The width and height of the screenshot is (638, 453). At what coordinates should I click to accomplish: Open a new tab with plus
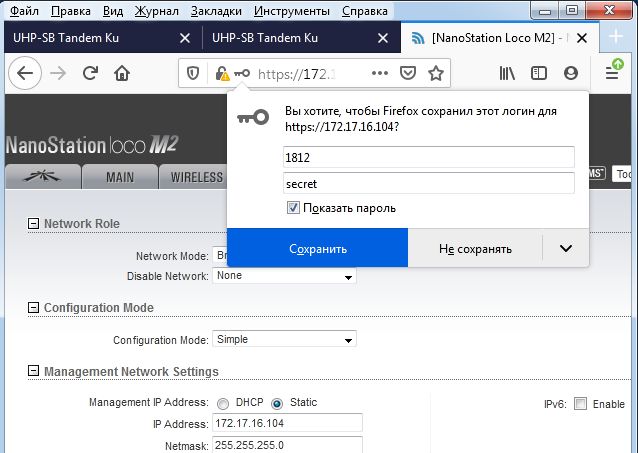click(x=616, y=37)
